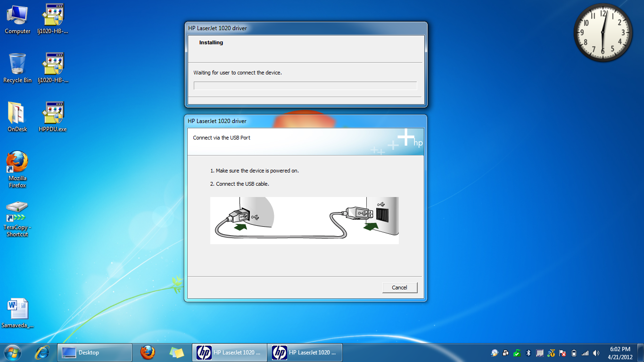
Task: Click the USB cable connection illustration
Action: click(x=305, y=221)
